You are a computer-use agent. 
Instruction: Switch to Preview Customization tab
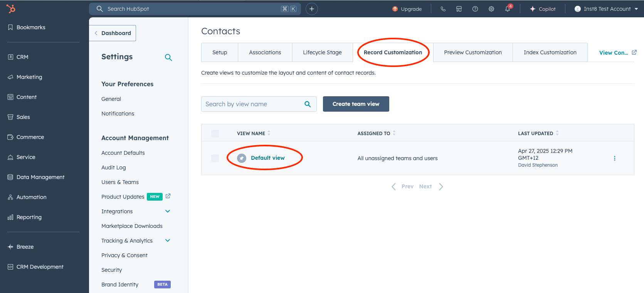pos(473,52)
